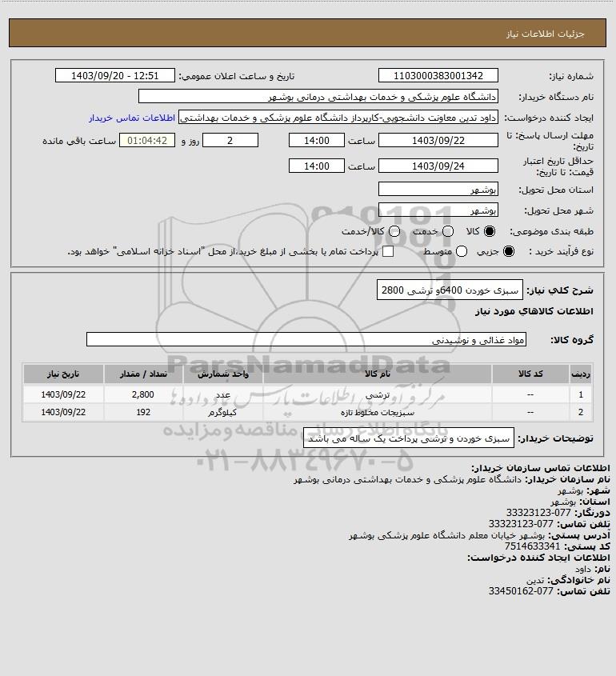This screenshot has height=676, width=616.
Task: Click the price validity hour field 14:00
Action: [x=317, y=166]
